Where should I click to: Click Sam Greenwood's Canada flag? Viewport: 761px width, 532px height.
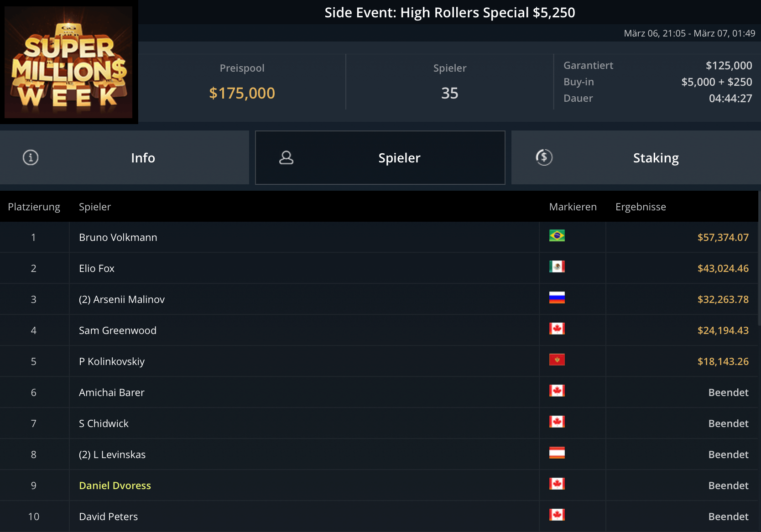557,329
